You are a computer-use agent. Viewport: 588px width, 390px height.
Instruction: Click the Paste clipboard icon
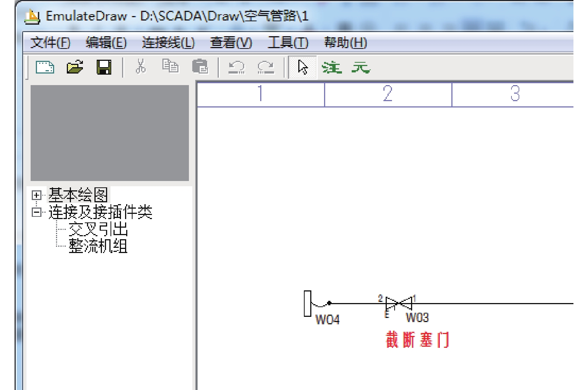tap(200, 67)
